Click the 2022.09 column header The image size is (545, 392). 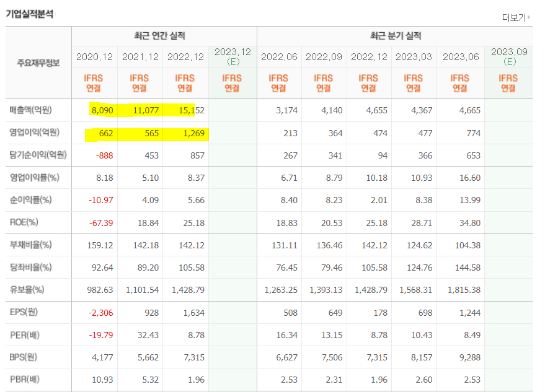point(324,57)
